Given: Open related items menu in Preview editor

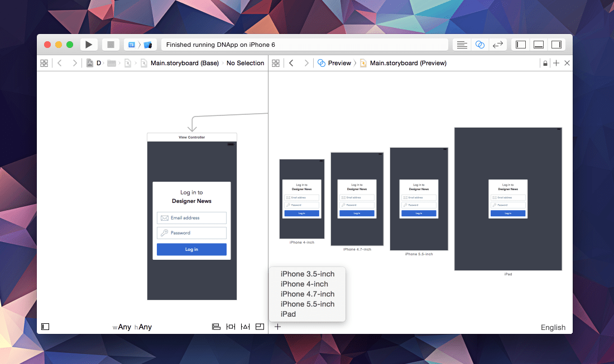Looking at the screenshot, I should (276, 63).
